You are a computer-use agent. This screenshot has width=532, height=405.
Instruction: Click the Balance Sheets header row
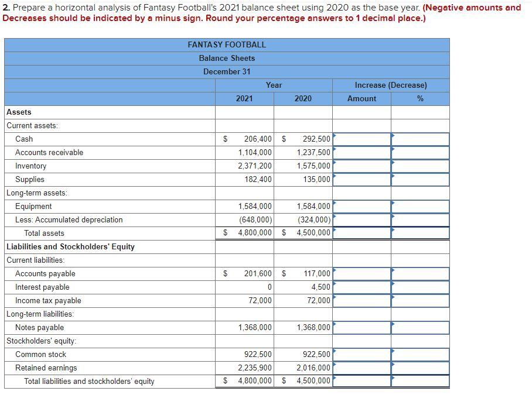coord(227,58)
